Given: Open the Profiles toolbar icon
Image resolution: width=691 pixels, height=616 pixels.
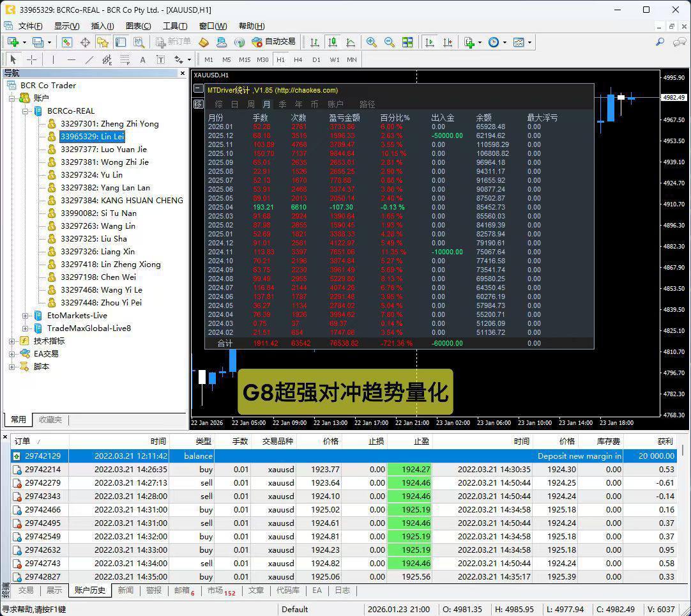Looking at the screenshot, I should click(38, 42).
